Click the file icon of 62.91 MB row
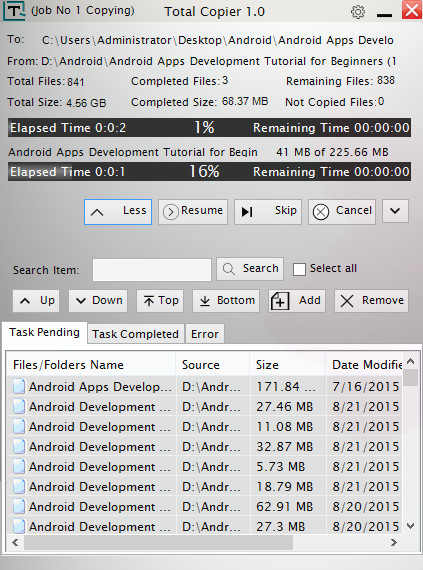This screenshot has width=423, height=570. [19, 506]
